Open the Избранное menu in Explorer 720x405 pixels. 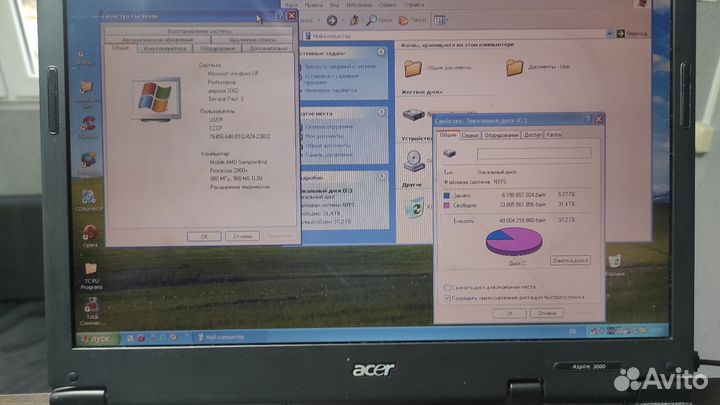[x=359, y=5]
